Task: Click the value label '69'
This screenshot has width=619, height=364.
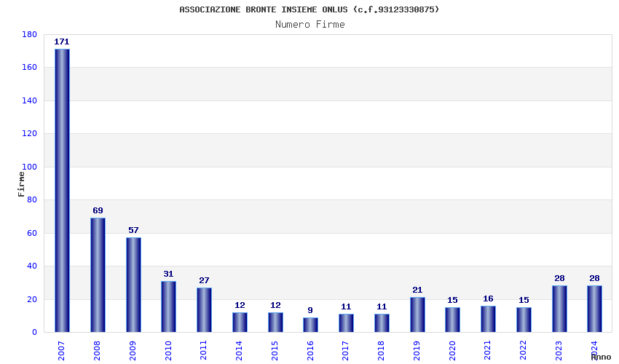Action: pyautogui.click(x=98, y=210)
